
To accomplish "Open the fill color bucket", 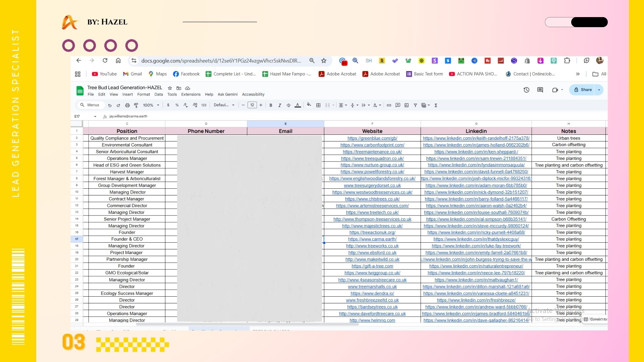I will tap(309, 105).
